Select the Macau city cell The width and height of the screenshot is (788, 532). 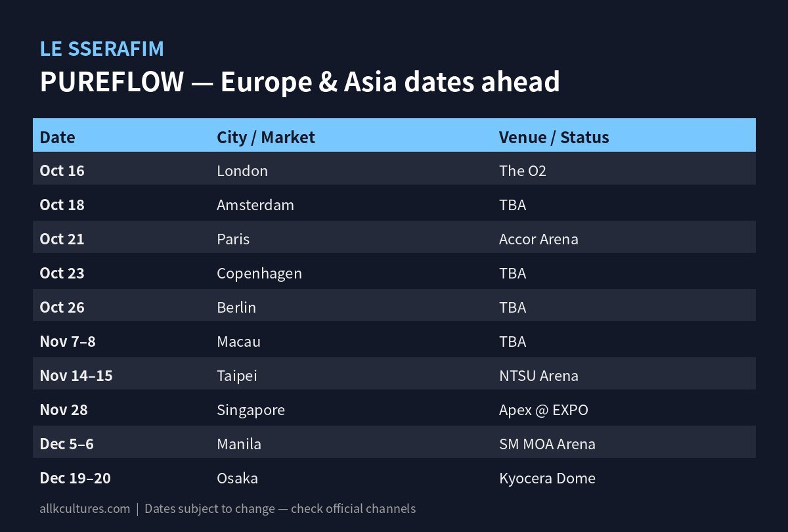[239, 342]
